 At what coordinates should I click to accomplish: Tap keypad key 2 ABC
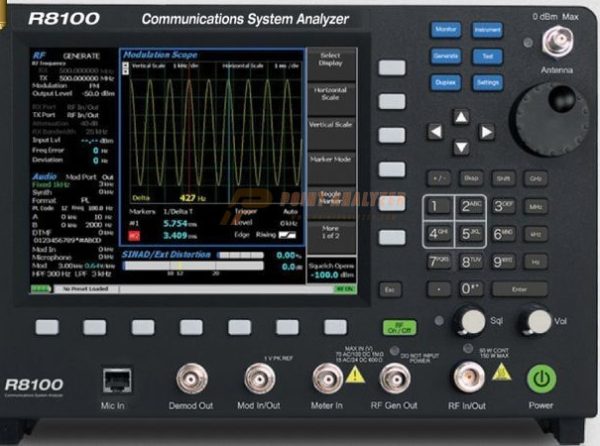click(471, 207)
